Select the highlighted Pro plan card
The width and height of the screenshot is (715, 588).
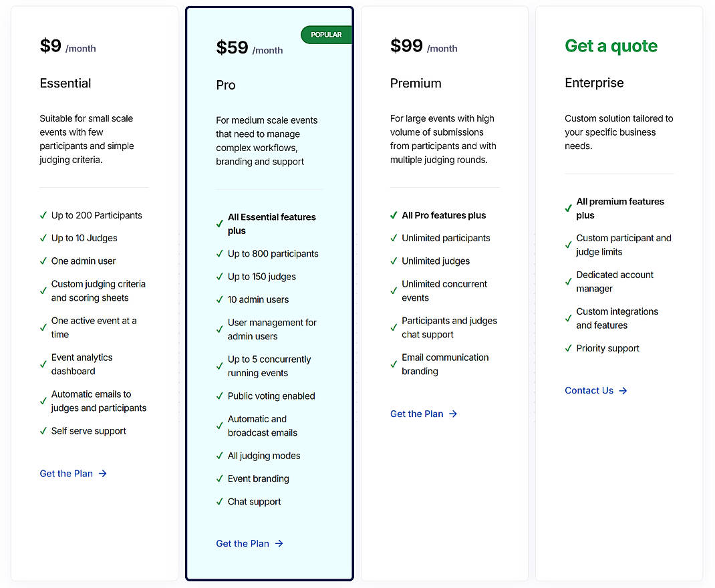[x=269, y=294]
